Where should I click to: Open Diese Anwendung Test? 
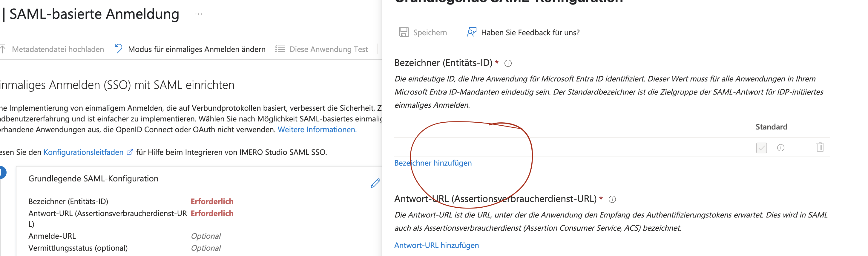coord(329,49)
